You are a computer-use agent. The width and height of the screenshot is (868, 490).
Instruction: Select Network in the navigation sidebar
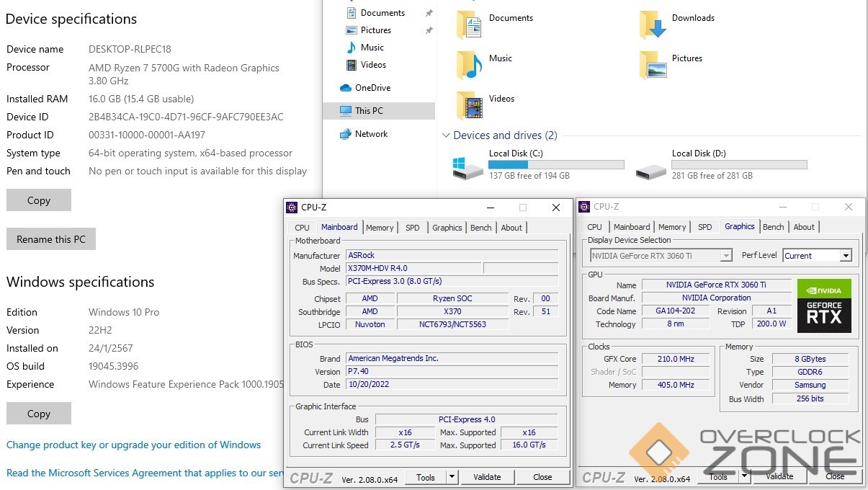[370, 134]
